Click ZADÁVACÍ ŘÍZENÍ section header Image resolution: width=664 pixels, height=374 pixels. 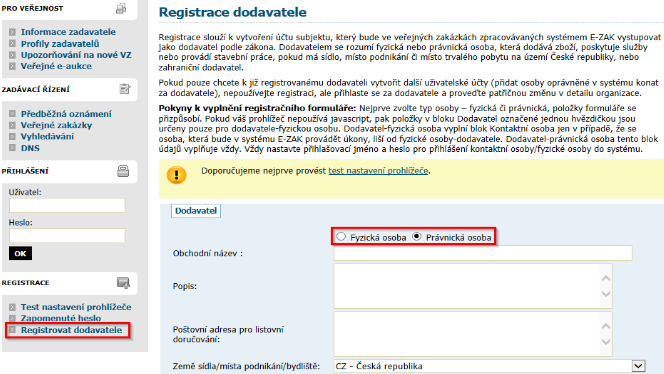tap(36, 89)
